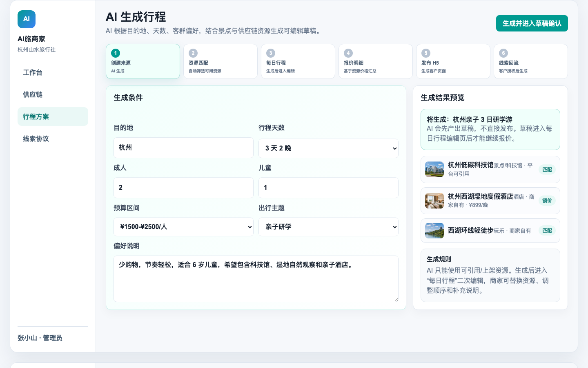Click the step number 5 circle
The height and width of the screenshot is (368, 588).
tap(426, 53)
